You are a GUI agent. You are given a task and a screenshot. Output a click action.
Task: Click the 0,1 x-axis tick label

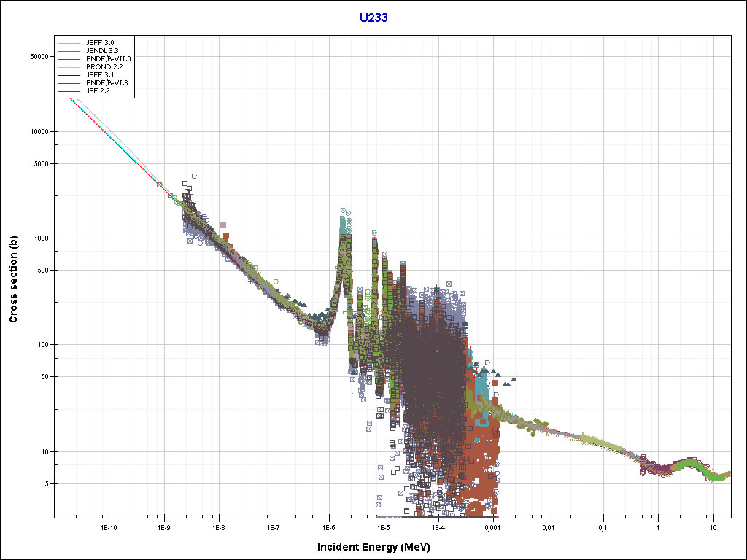pyautogui.click(x=603, y=526)
